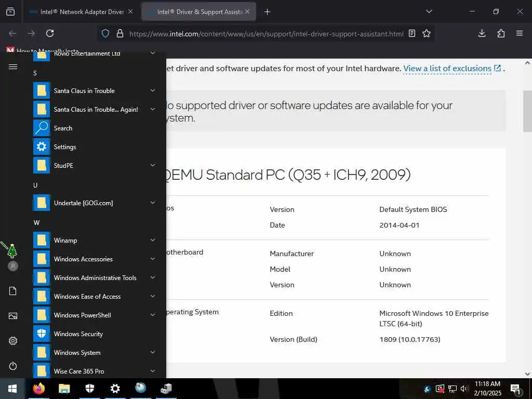The height and width of the screenshot is (399, 532).
Task: Click the globe application icon on taskbar
Action: pos(140,388)
